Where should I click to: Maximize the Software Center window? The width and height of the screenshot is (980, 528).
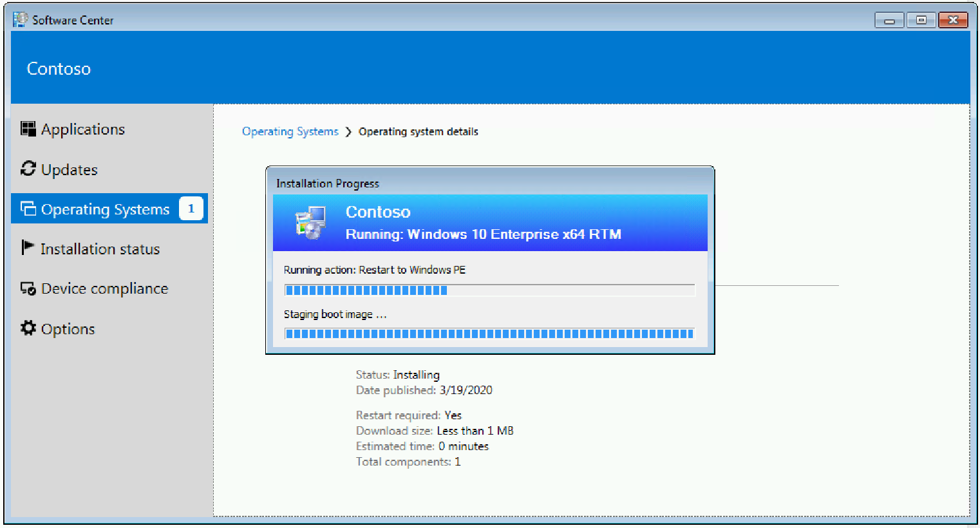921,21
